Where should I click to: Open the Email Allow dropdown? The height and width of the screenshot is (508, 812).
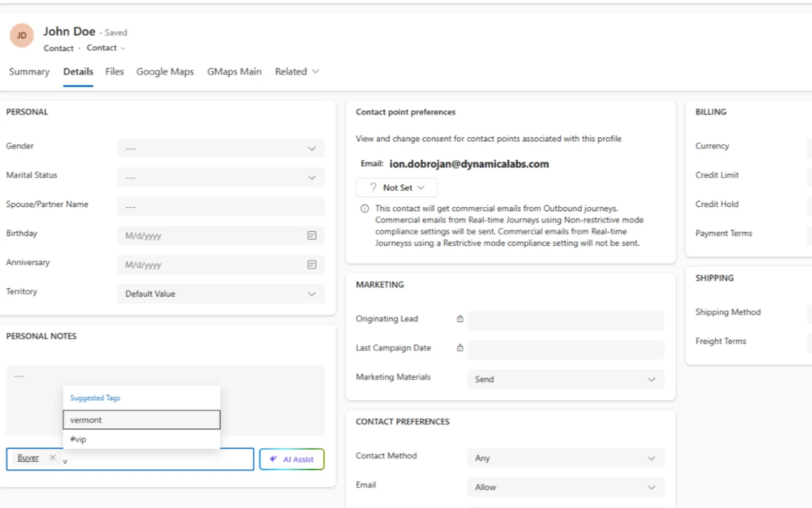click(566, 487)
